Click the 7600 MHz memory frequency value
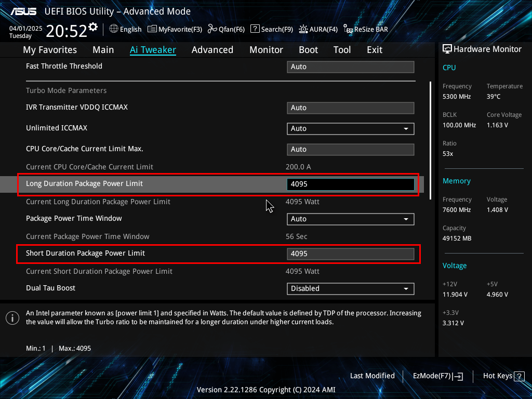The image size is (532, 399). point(457,210)
